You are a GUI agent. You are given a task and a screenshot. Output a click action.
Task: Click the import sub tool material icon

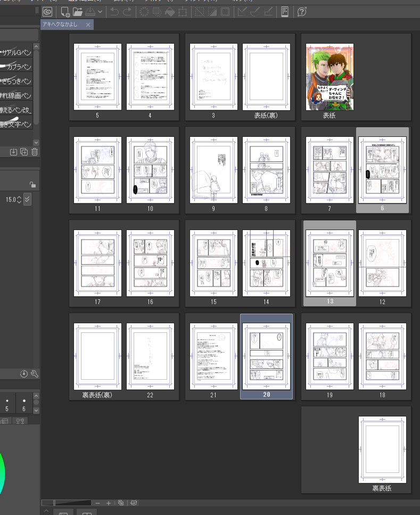tap(13, 152)
